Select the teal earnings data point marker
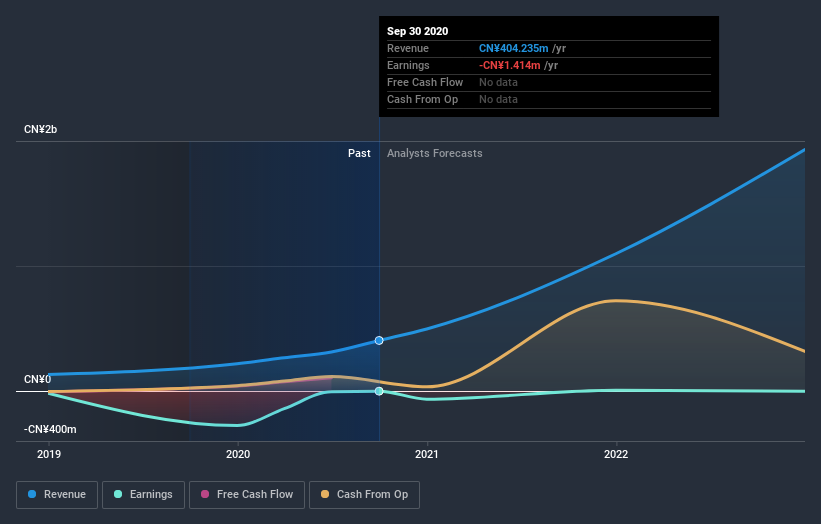This screenshot has width=821, height=524. tap(379, 391)
